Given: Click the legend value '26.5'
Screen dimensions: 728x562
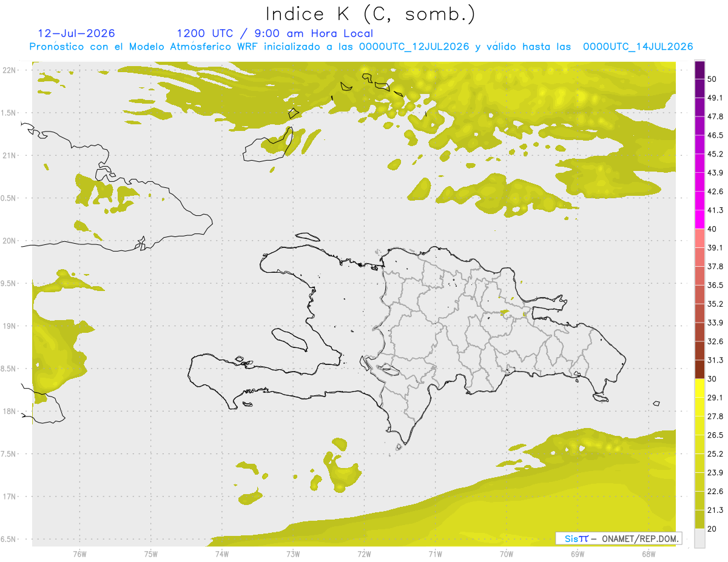Looking at the screenshot, I should coord(715,435).
